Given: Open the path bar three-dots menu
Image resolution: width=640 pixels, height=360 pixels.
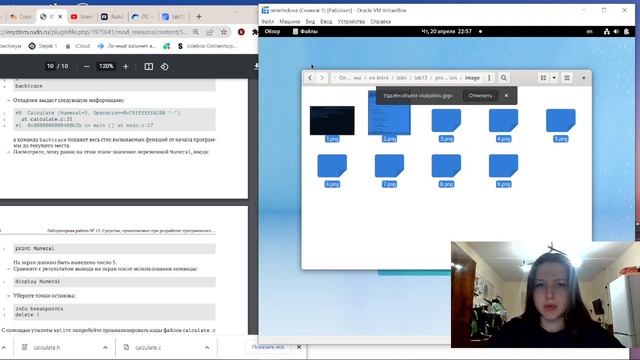Looking at the screenshot, I should click(x=489, y=78).
